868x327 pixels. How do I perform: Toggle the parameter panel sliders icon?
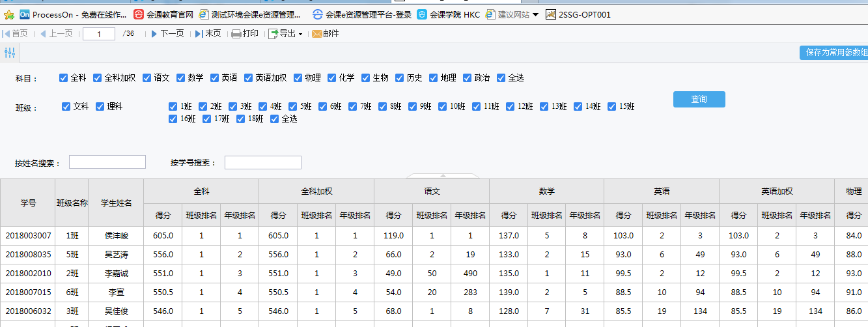(10, 53)
